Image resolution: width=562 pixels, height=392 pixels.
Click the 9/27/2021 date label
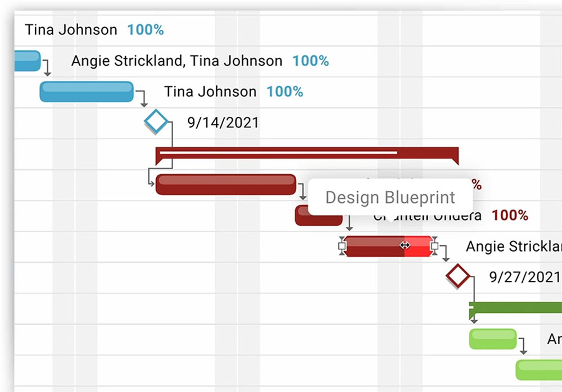(525, 277)
